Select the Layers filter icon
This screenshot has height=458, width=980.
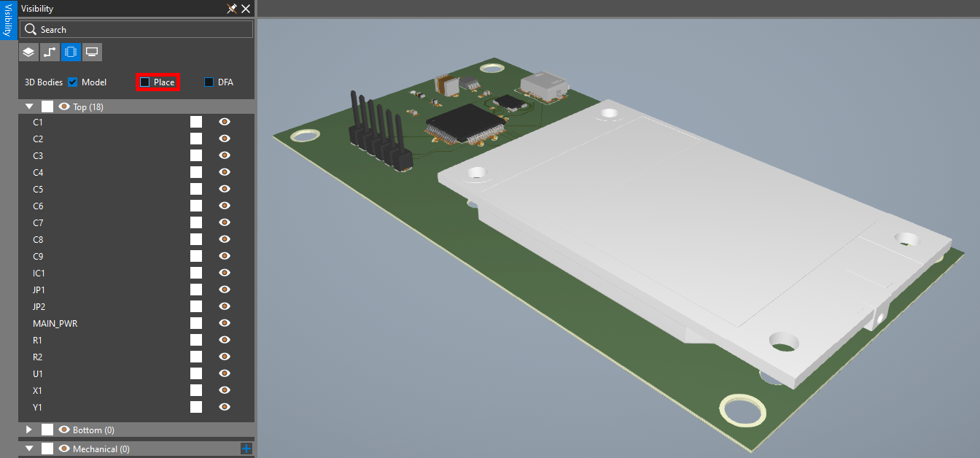pos(28,52)
